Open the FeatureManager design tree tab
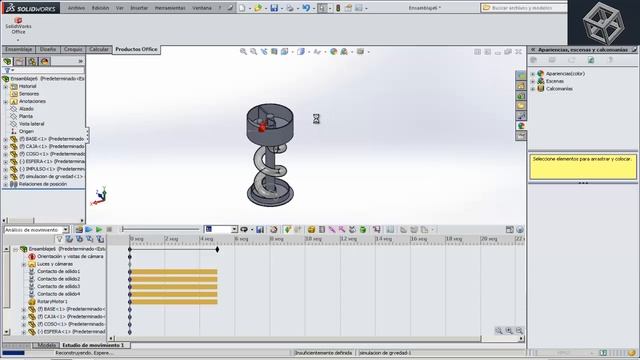Viewport: 640px width, 360px height. coord(7,61)
